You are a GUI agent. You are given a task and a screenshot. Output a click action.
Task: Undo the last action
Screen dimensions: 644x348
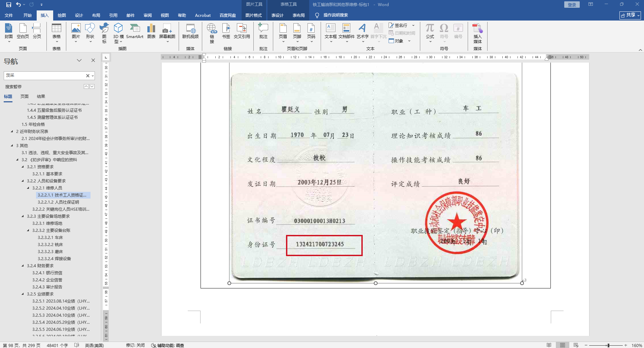pyautogui.click(x=19, y=4)
